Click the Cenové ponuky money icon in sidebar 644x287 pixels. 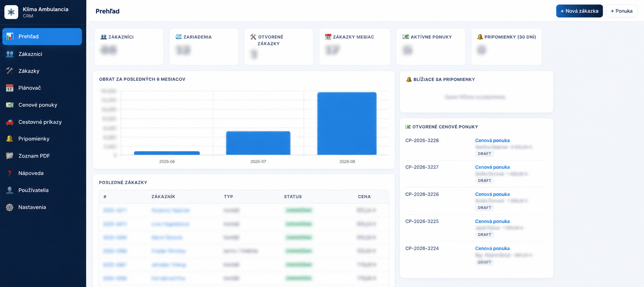click(x=10, y=105)
